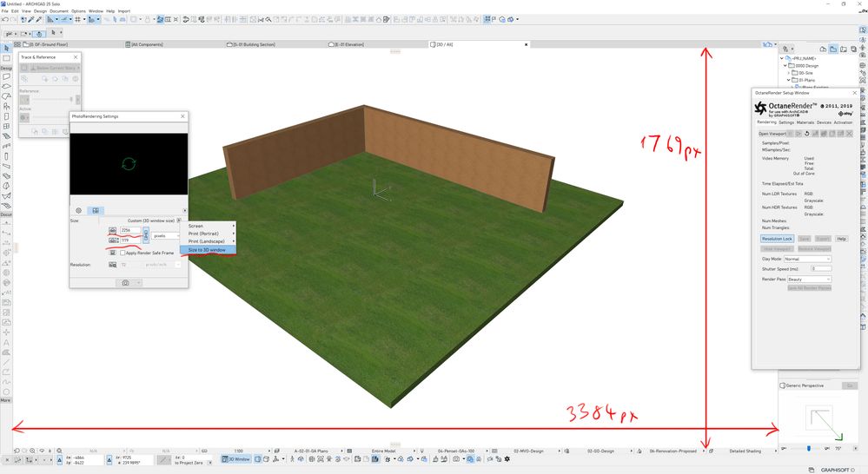868x474 pixels.
Task: Click the camera PhotoRender icon in bottom toolbar
Action: click(455, 459)
